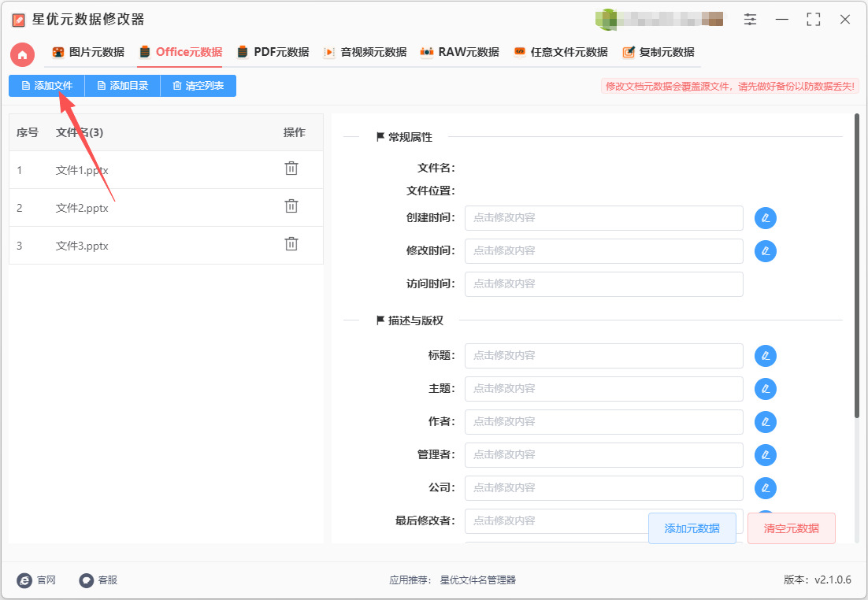This screenshot has height=600, width=868.
Task: Select 文件2.pptx in the file list
Action: 166,208
